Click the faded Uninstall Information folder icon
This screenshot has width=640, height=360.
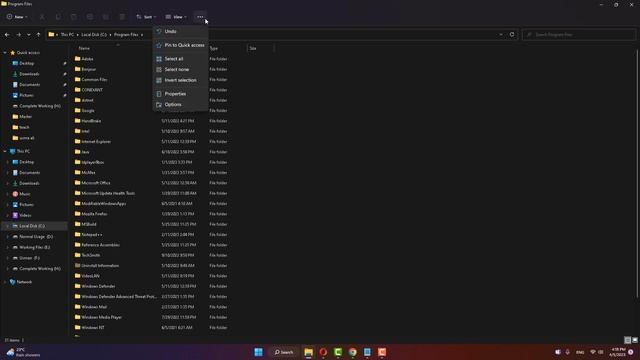point(78,265)
